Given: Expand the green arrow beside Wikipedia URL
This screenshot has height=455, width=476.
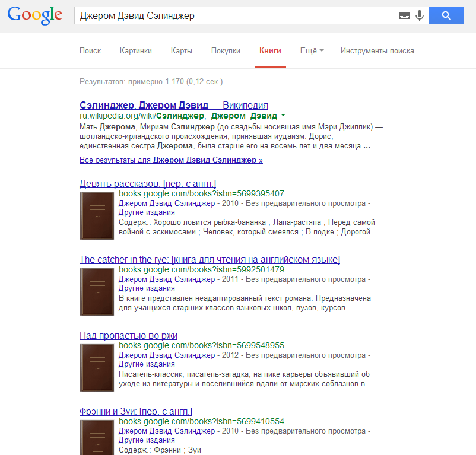Looking at the screenshot, I should click(x=283, y=115).
